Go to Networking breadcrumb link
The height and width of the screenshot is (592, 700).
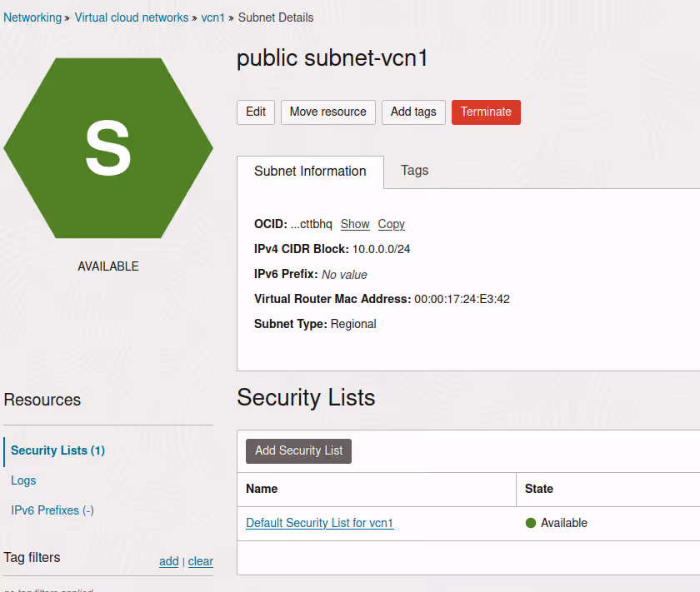[32, 17]
